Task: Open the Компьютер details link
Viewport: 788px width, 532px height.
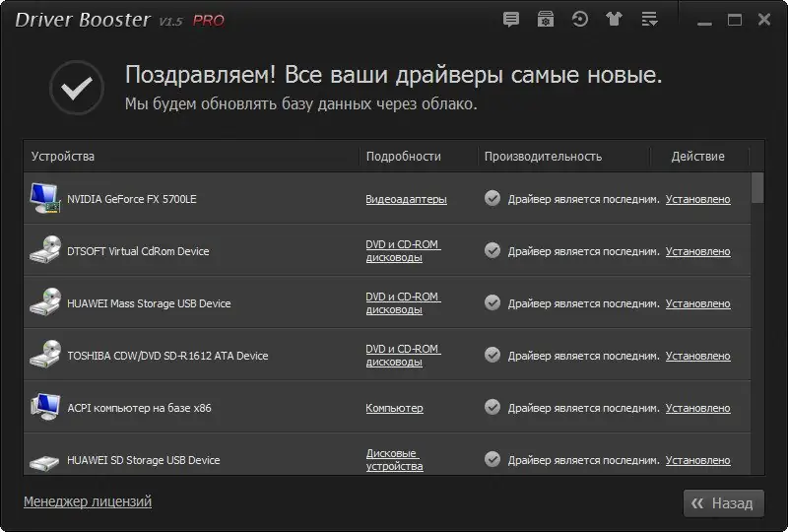Action: coord(395,408)
